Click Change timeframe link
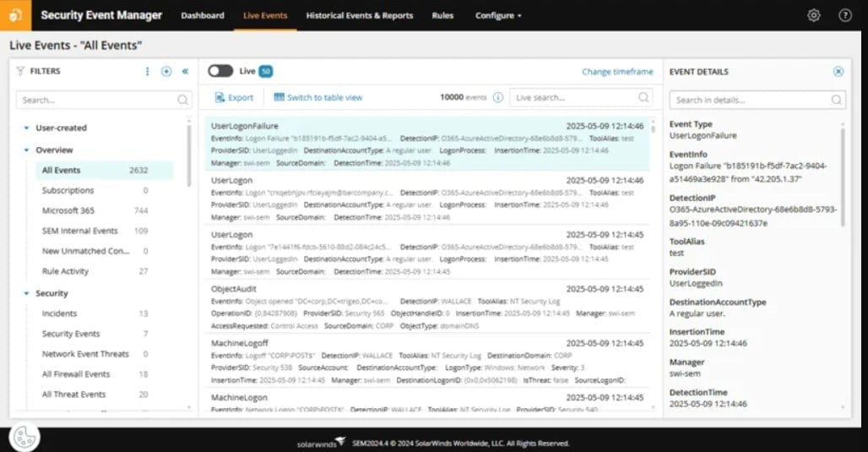The height and width of the screenshot is (452, 868). 617,72
